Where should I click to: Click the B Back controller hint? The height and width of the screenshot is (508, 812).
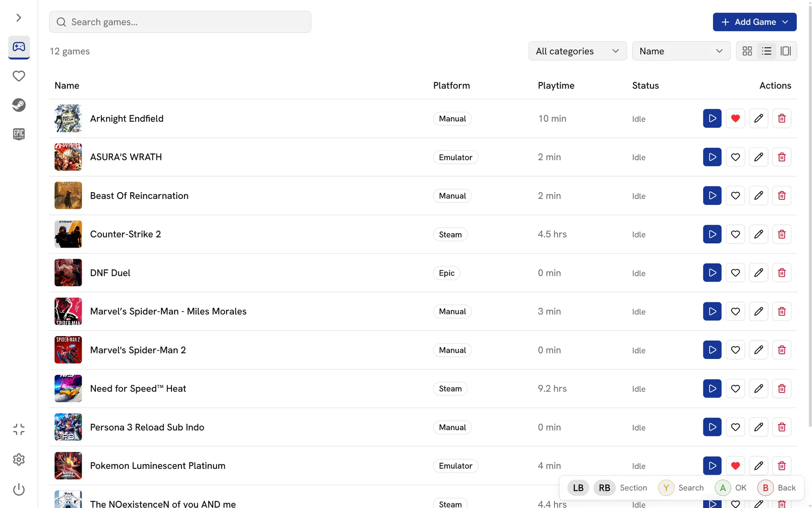click(776, 488)
